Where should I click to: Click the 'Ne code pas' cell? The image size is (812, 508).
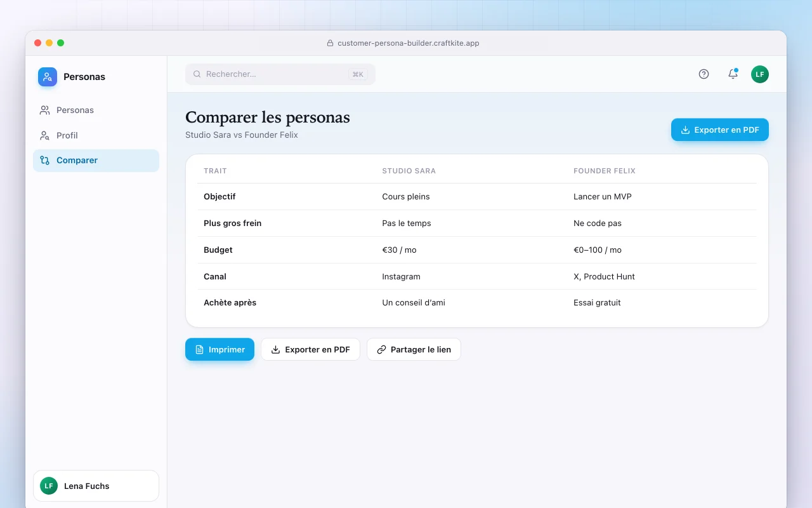click(x=598, y=224)
